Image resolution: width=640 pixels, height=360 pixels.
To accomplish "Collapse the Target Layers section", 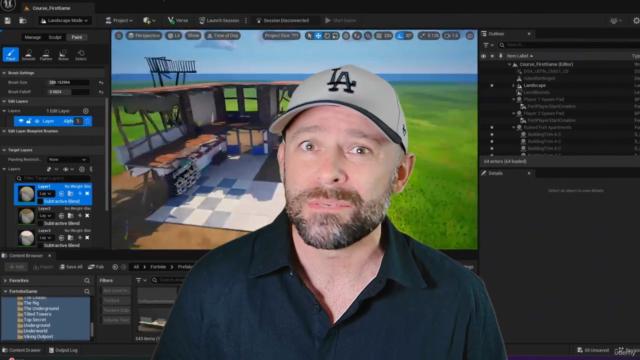I will click(x=4, y=150).
